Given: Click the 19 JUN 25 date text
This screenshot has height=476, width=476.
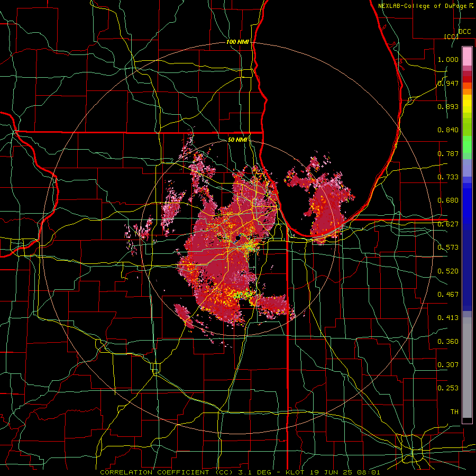Looking at the screenshot, I should click(331, 472).
